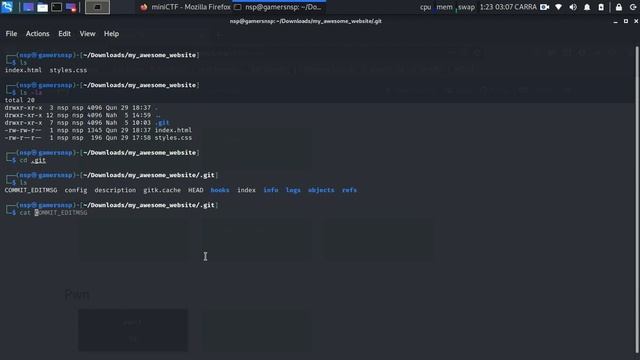Open the File menu in terminal
Image resolution: width=640 pixels, height=360 pixels.
pyautogui.click(x=11, y=33)
